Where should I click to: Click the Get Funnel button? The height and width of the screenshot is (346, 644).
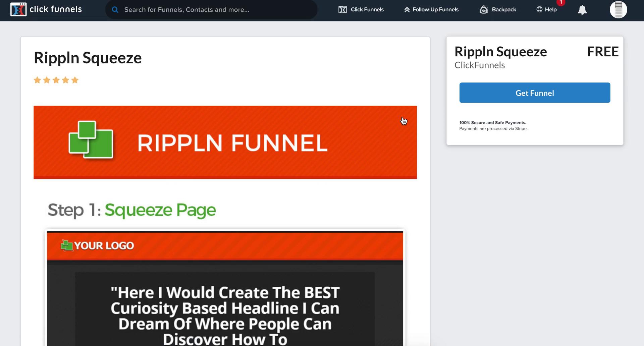coord(535,93)
